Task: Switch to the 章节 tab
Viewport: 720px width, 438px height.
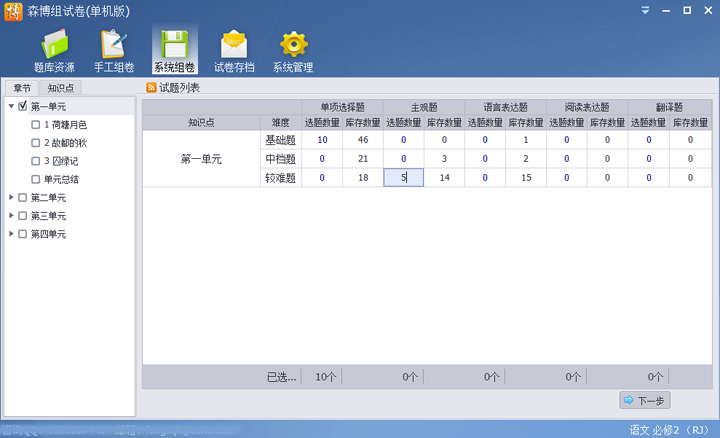Action: coord(22,88)
